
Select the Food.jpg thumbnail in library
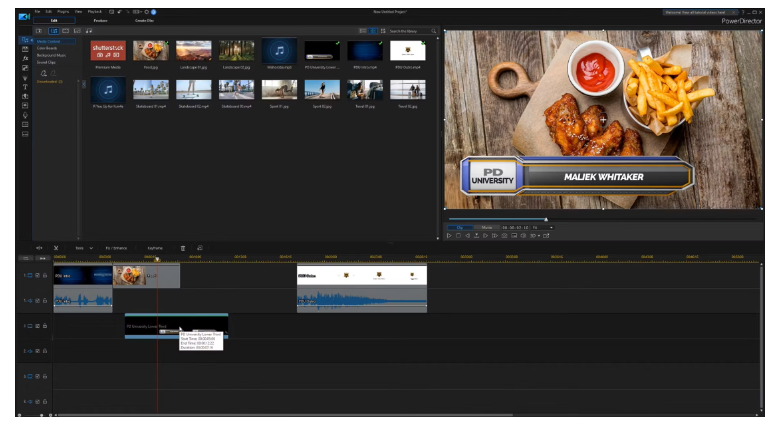[x=151, y=51]
